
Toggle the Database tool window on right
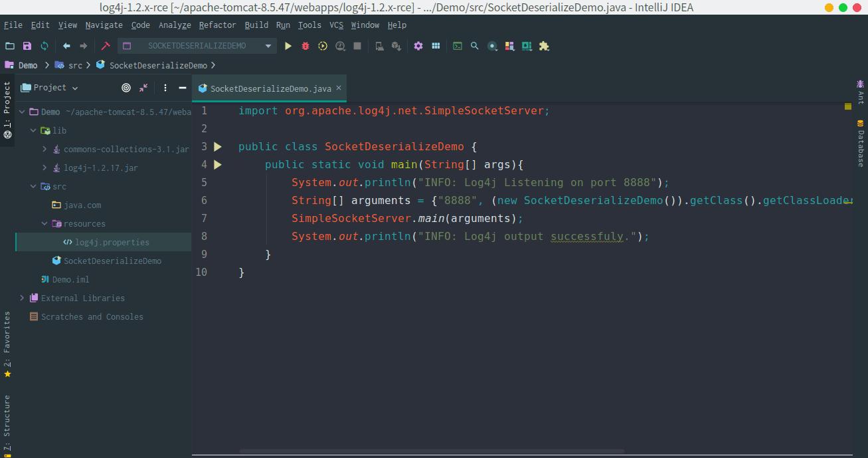861,144
